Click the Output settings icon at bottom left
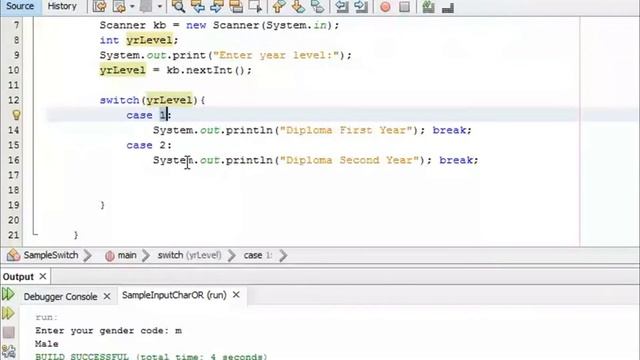Screen dimensions: 640x360 [9, 351]
